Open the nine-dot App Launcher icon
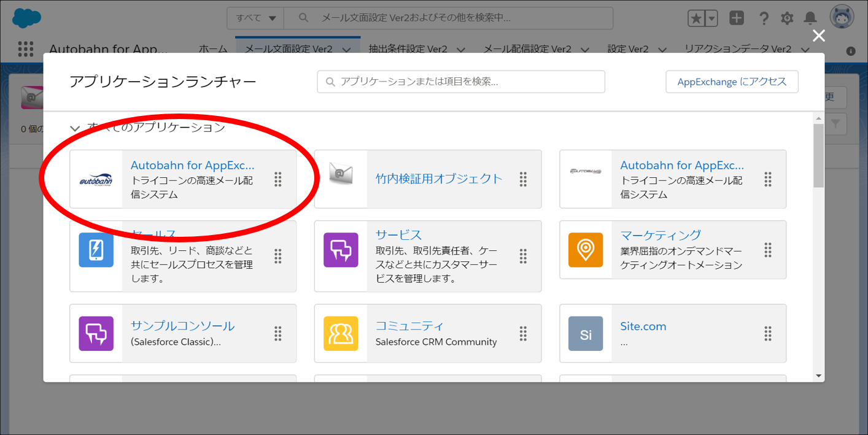Image resolution: width=868 pixels, height=435 pixels. (26, 49)
